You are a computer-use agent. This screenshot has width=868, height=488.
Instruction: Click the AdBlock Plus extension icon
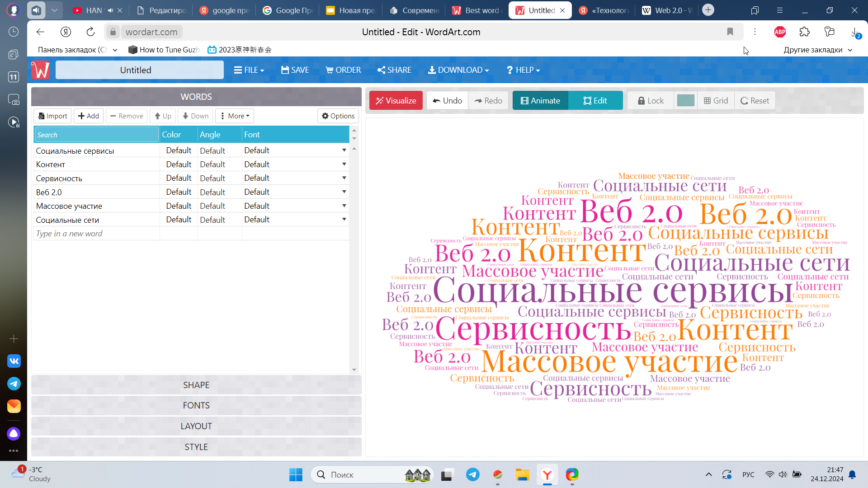click(x=780, y=32)
